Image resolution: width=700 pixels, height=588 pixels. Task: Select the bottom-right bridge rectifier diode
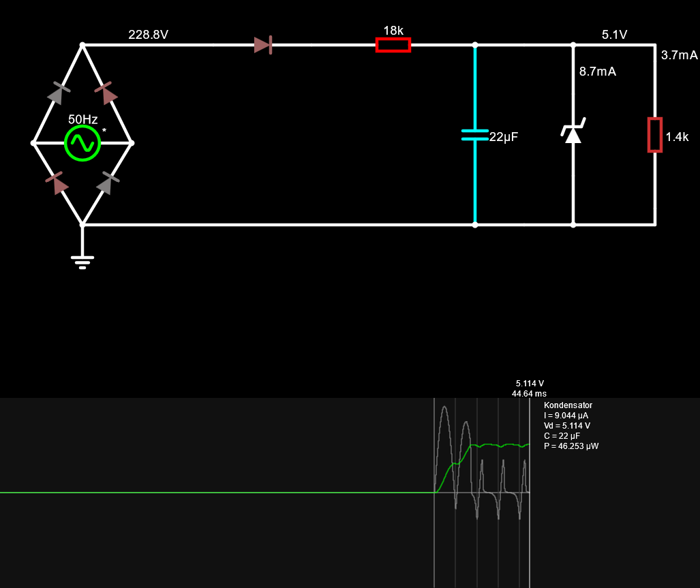click(x=107, y=183)
